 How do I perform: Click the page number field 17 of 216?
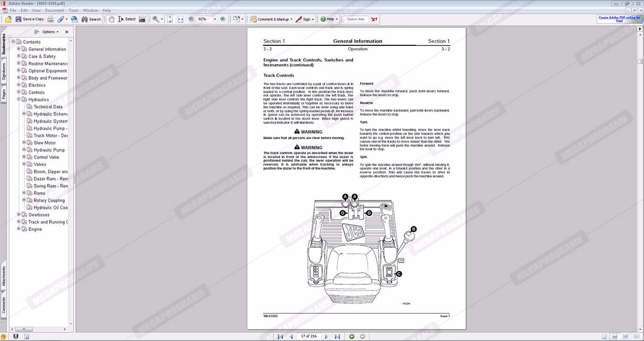point(308,336)
